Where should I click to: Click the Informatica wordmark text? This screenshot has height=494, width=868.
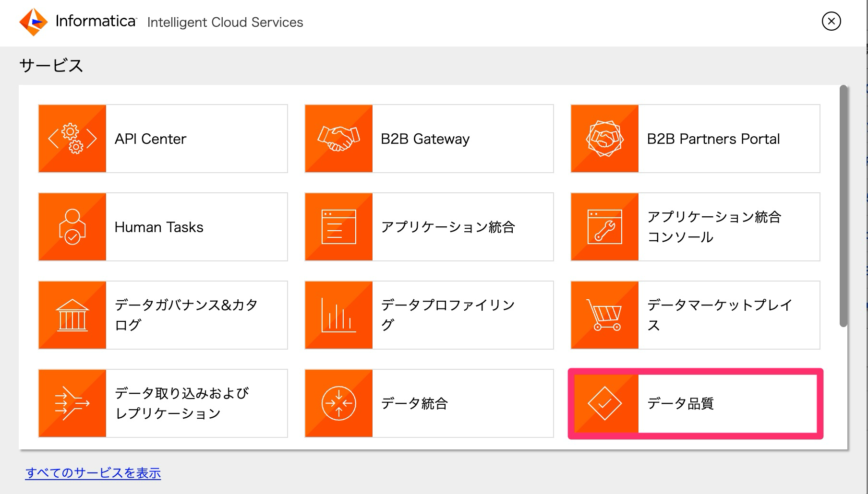point(96,21)
